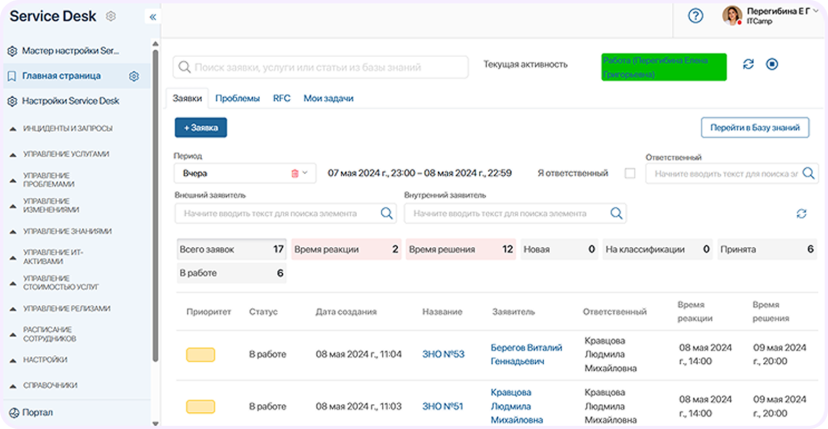Open Портал link in sidebar
828x429 pixels.
pos(37,413)
